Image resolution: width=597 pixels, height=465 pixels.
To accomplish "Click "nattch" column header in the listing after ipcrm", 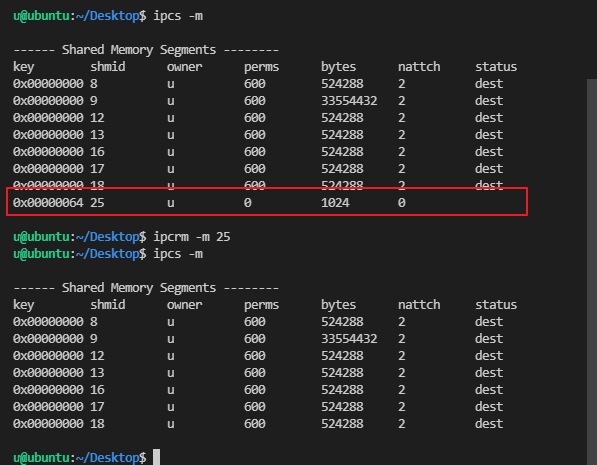I will 419,305.
